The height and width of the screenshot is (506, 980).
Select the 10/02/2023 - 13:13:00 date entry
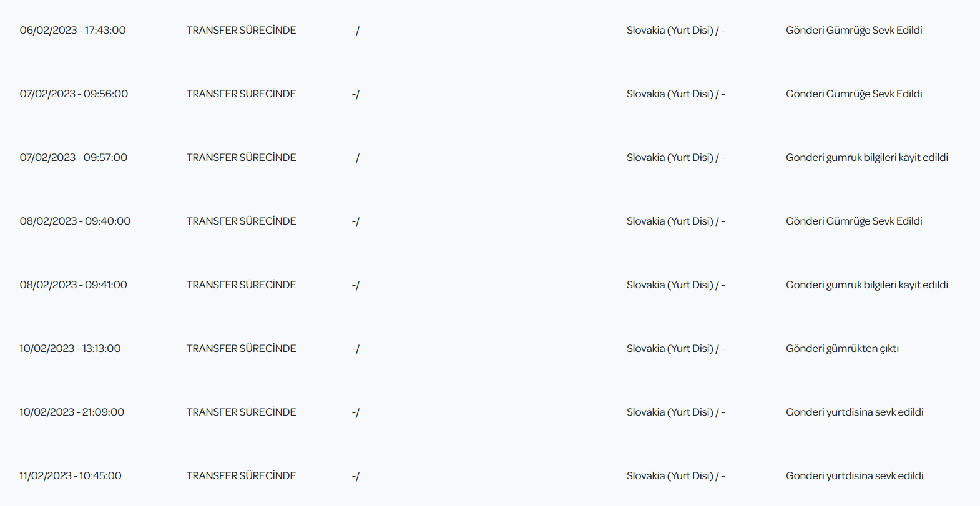pyautogui.click(x=70, y=348)
